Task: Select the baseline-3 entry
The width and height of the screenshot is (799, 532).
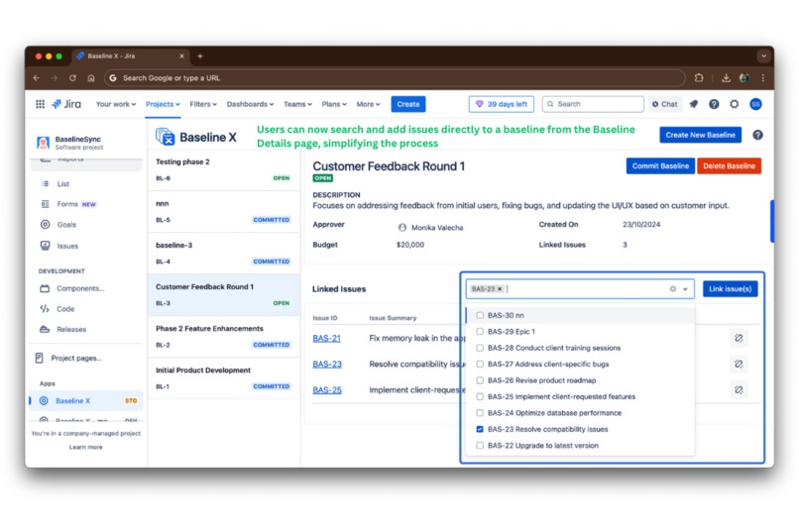Action: (223, 254)
